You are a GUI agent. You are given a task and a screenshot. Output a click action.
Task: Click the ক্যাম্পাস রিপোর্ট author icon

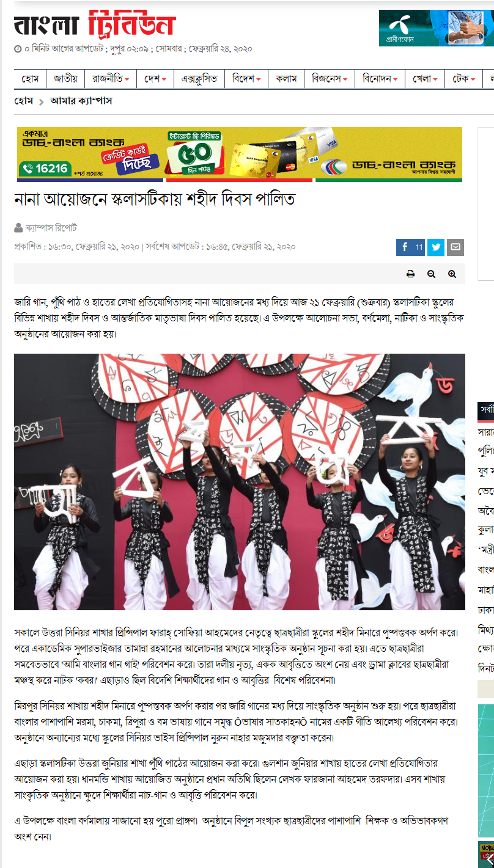point(18,228)
